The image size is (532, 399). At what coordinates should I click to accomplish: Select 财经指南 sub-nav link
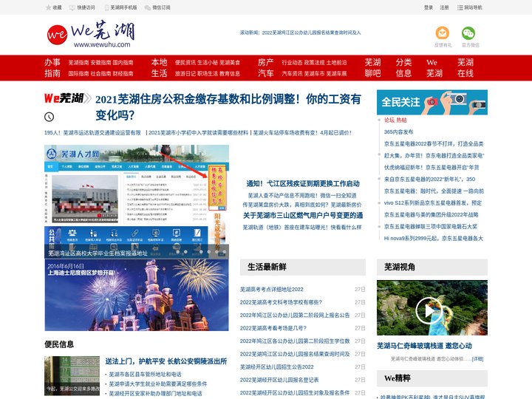123,74
